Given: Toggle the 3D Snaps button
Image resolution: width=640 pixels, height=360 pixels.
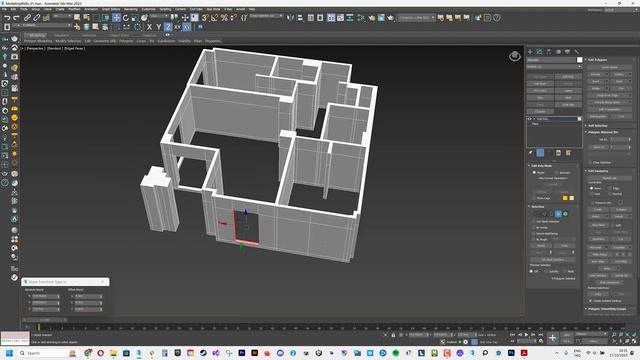Looking at the screenshot, I should tap(204, 18).
